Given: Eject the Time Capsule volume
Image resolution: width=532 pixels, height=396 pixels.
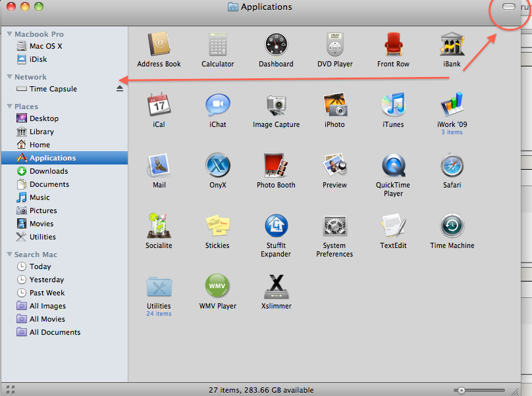Looking at the screenshot, I should pos(119,89).
